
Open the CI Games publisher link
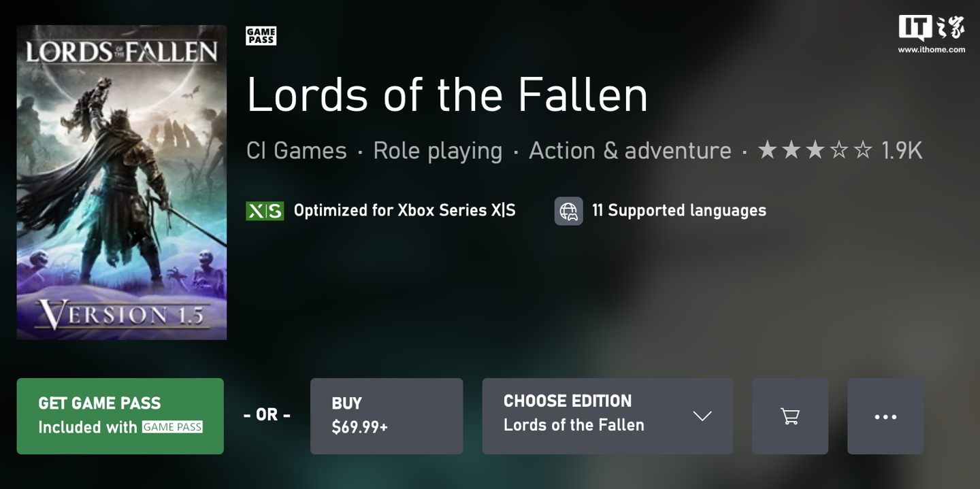(296, 150)
